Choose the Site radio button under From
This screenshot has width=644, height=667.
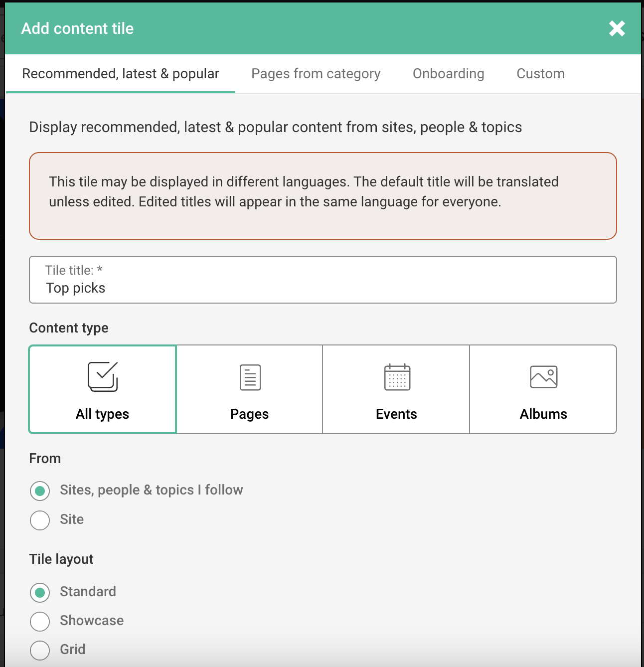[40, 520]
